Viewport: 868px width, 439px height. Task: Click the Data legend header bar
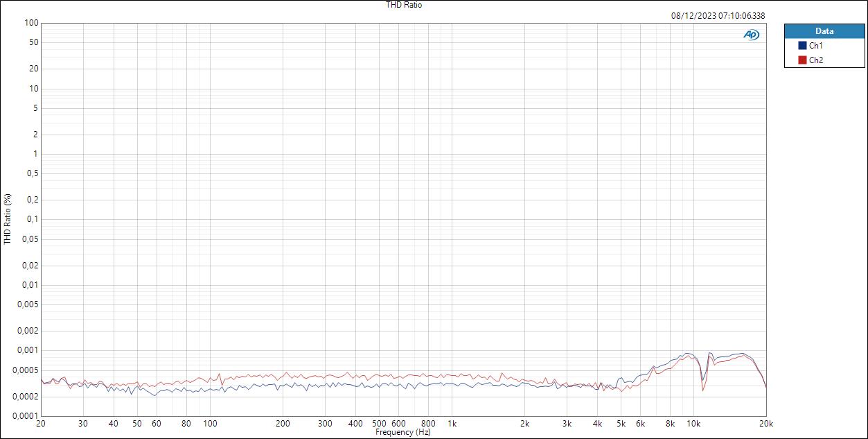tap(824, 31)
